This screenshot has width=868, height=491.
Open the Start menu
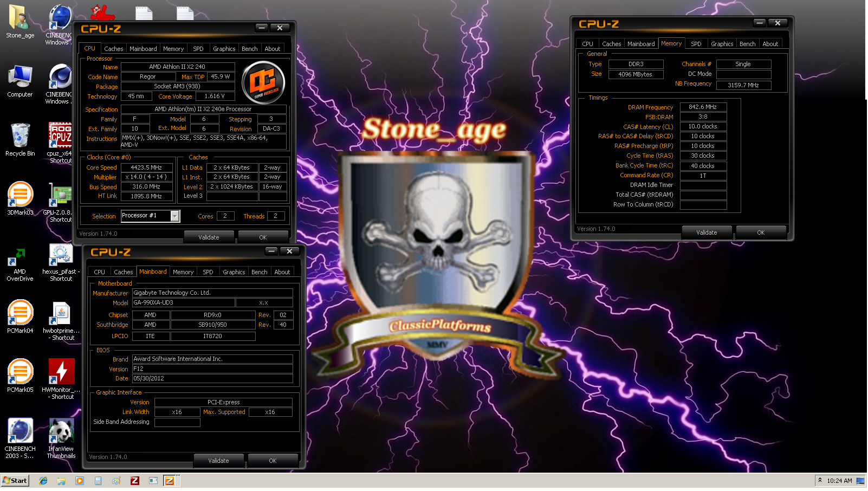(x=15, y=481)
